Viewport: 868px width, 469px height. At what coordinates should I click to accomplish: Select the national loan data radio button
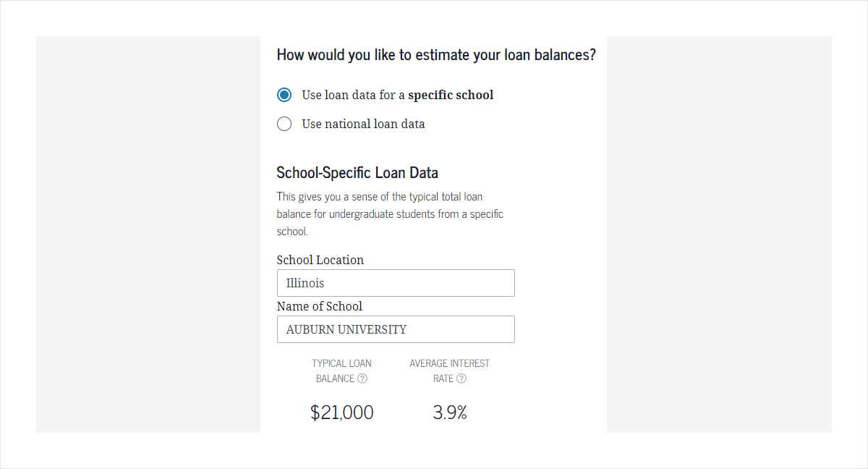point(284,124)
